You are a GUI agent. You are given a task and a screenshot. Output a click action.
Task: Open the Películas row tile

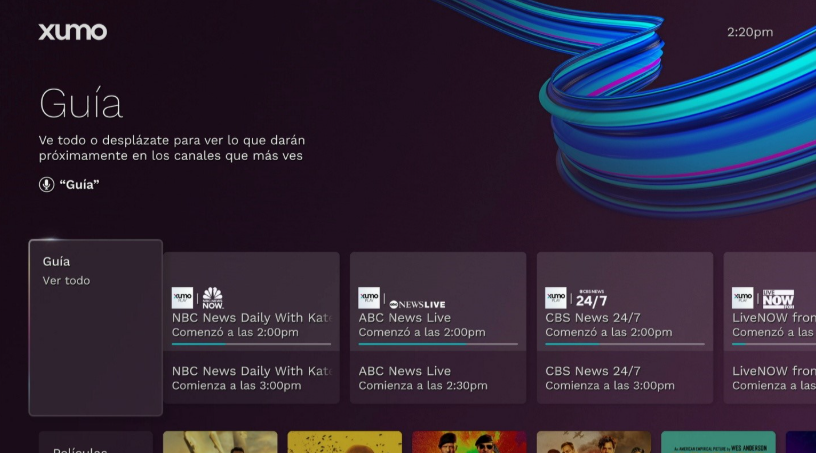(96, 442)
